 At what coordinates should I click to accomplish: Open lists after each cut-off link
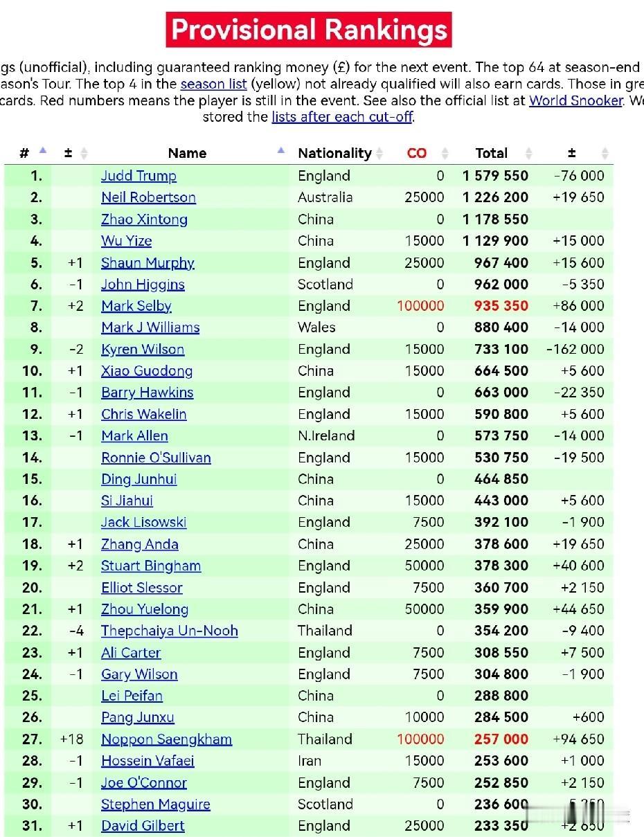tap(342, 117)
